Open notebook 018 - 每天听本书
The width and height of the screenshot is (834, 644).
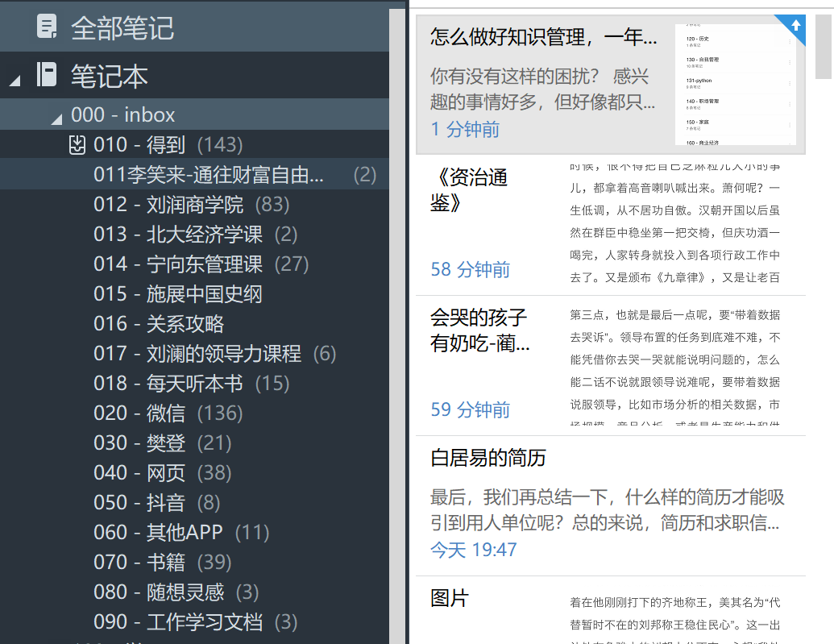pos(195,383)
